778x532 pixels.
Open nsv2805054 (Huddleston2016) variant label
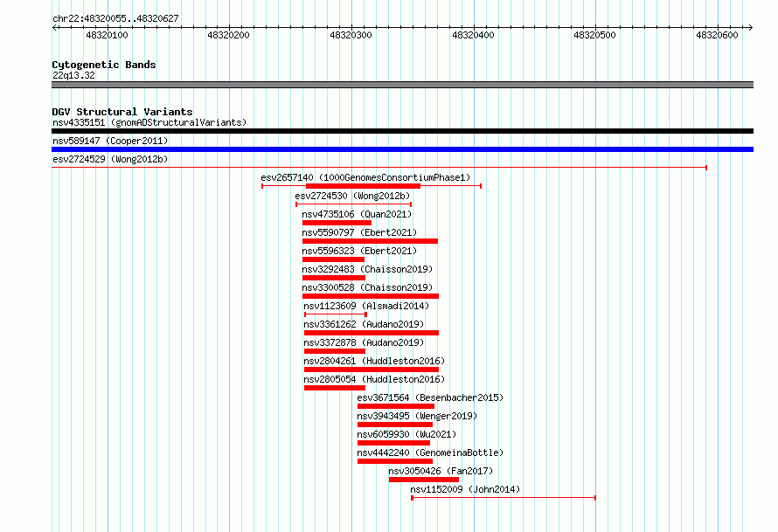point(374,379)
